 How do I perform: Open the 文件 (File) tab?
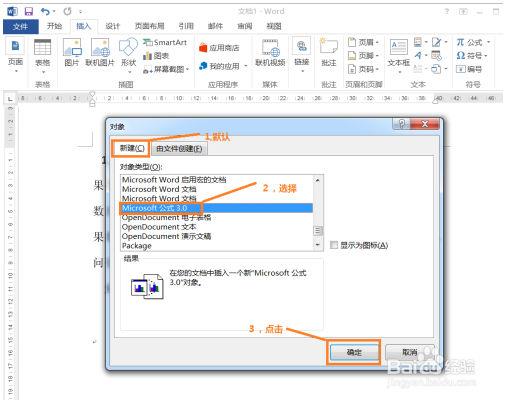pos(21,26)
